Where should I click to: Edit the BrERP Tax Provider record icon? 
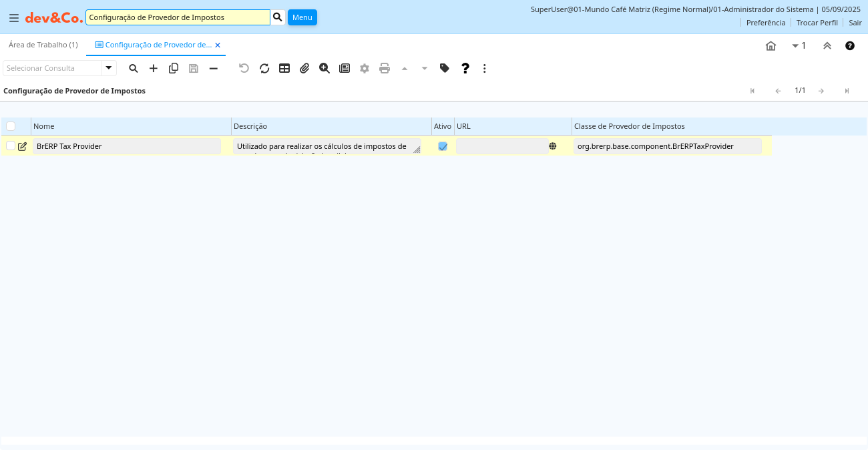23,146
